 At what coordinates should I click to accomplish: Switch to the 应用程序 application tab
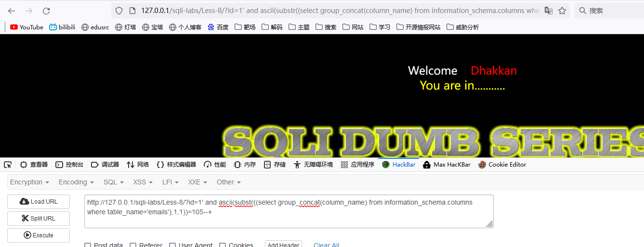point(357,165)
